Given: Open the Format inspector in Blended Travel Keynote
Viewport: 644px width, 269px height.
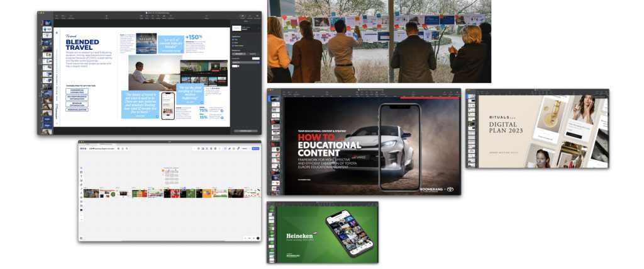Looking at the screenshot, I should (241, 18).
